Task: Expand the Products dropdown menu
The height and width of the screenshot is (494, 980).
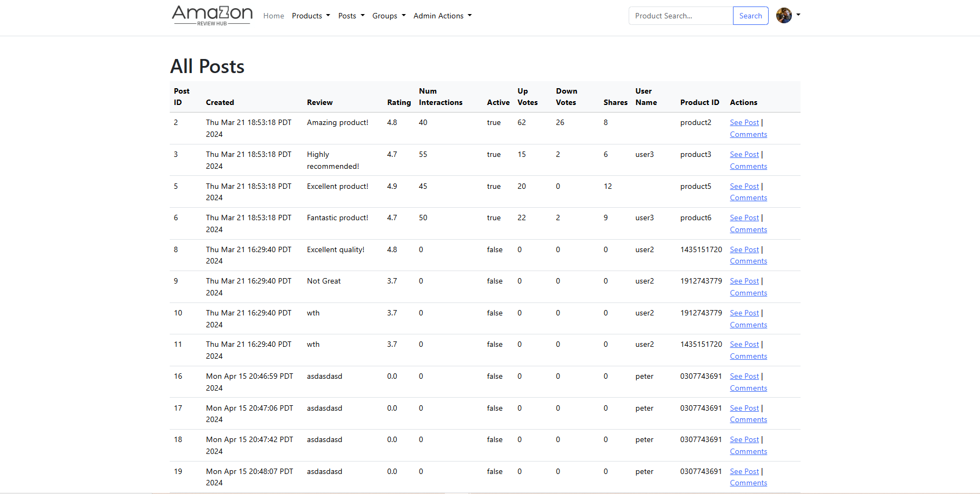Action: coord(311,16)
